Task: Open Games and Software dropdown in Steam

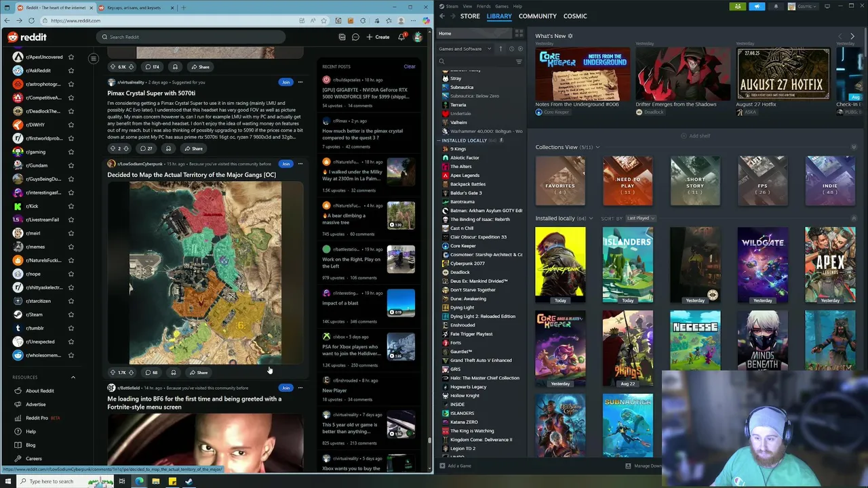Action: (465, 49)
